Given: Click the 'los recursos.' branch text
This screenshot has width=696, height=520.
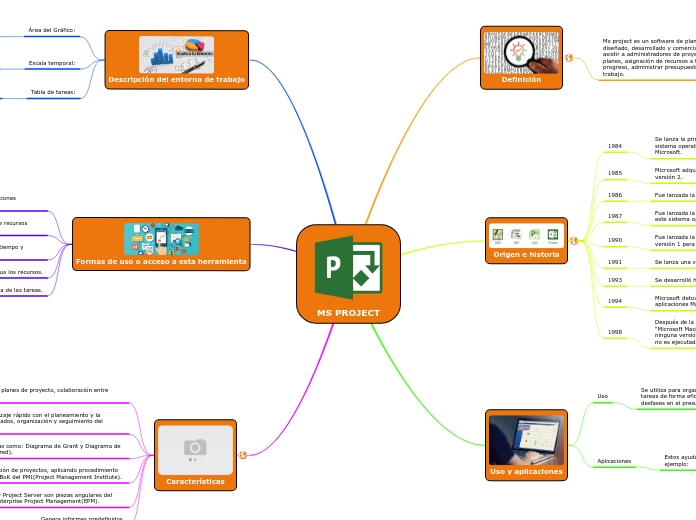Looking at the screenshot, I should [x=22, y=272].
